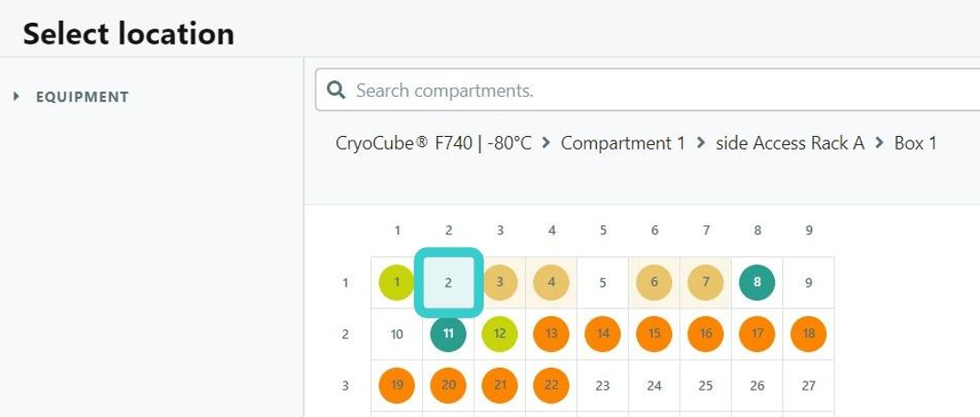
Task: Select empty box position 5
Action: 603,283
